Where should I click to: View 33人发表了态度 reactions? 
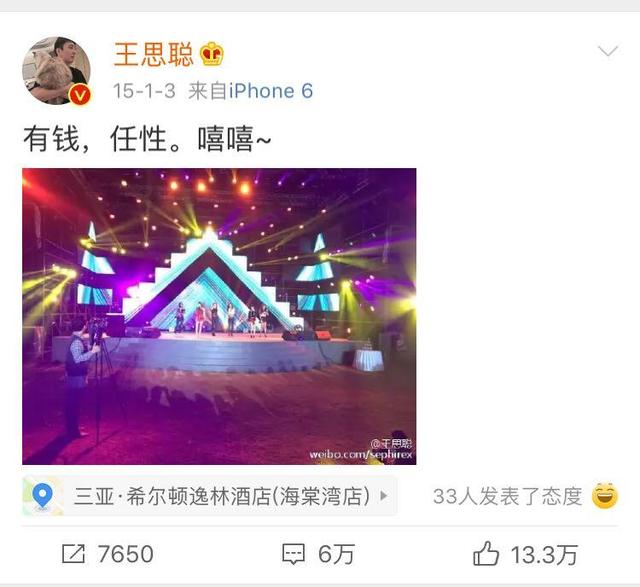pyautogui.click(x=507, y=496)
